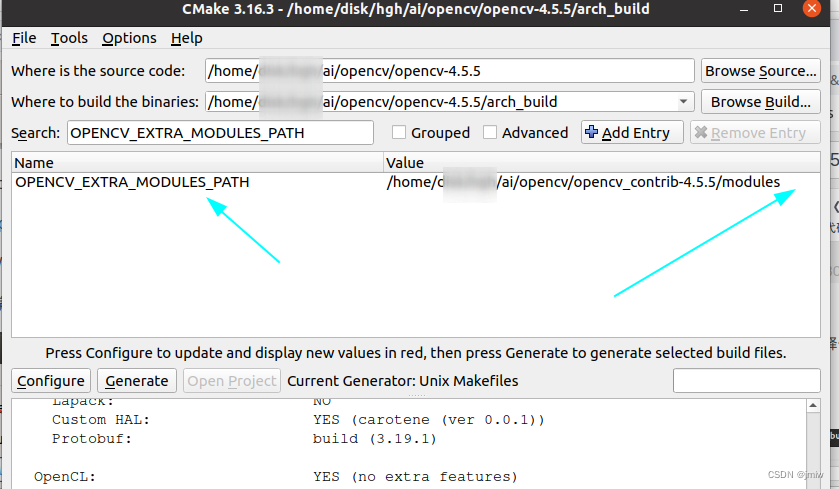The image size is (839, 489).
Task: Open the File menu
Action: tap(24, 38)
